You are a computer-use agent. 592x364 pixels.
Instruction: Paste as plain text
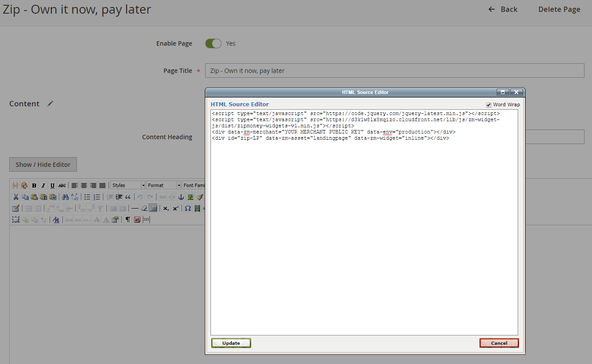click(x=43, y=197)
